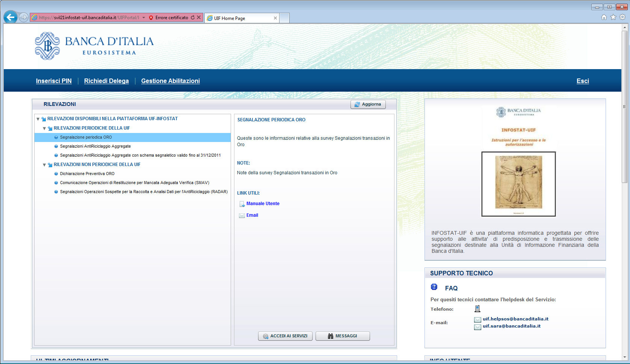This screenshot has width=630, height=364.
Task: Open browser Tools gear icon
Action: (x=622, y=17)
